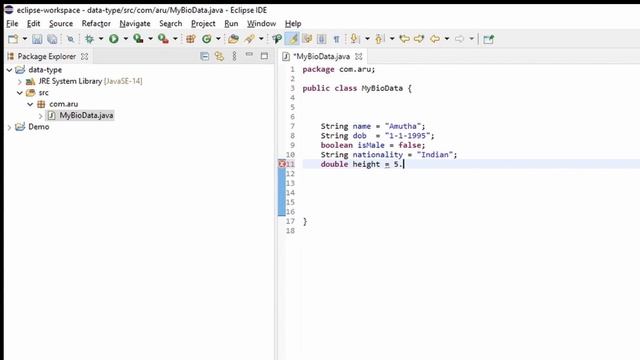Click the Search toolbar icon
Viewport: 640px width, 360px height.
tap(249, 39)
